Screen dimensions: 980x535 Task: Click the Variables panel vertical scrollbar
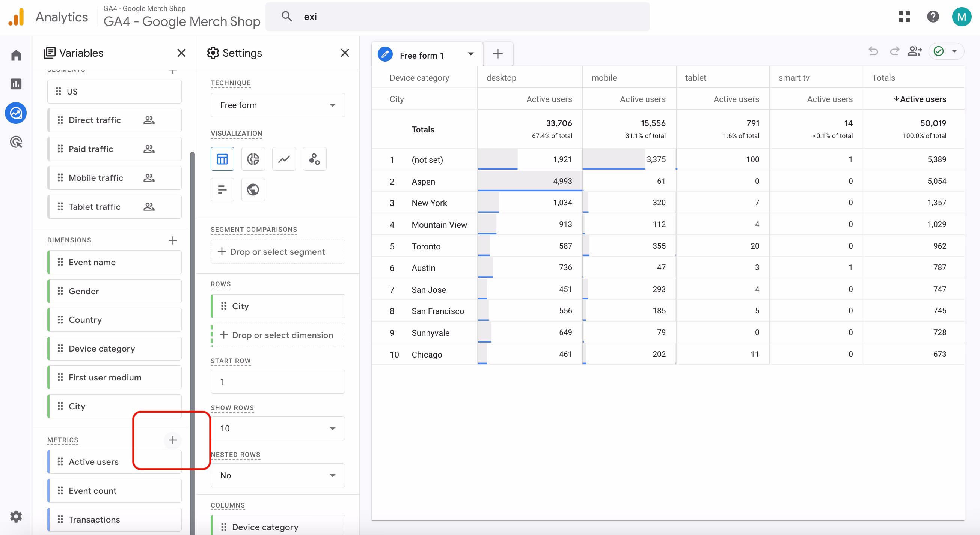click(x=192, y=304)
